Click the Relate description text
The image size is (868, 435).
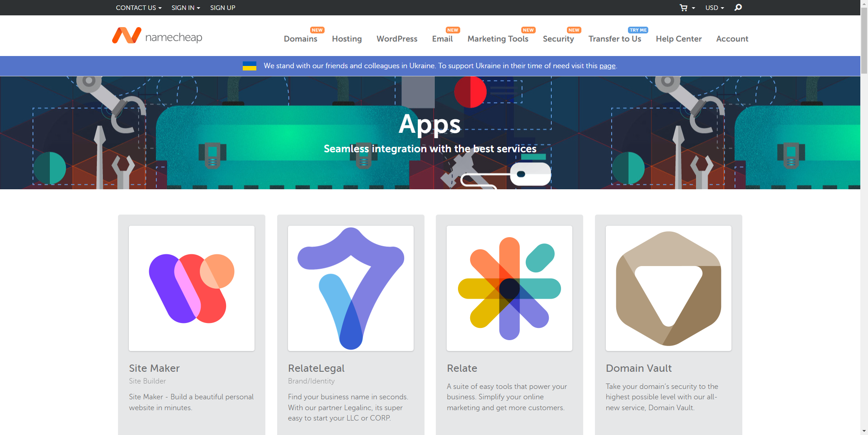(507, 397)
